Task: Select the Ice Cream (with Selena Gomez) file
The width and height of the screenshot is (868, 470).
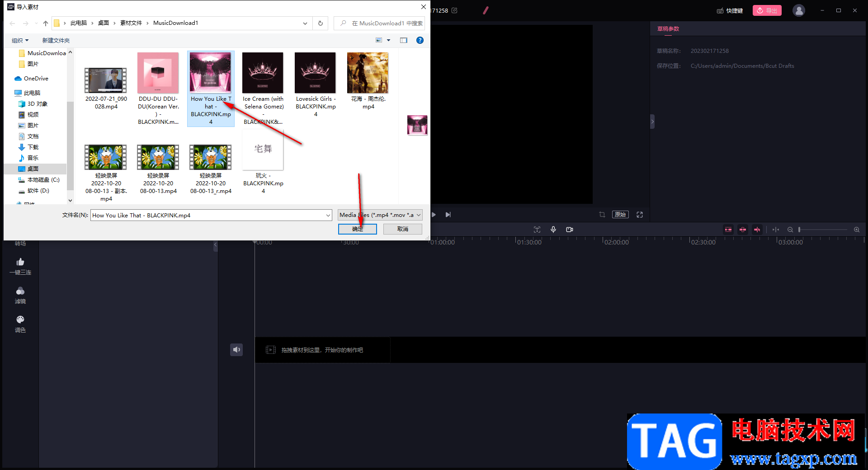Action: click(263, 89)
